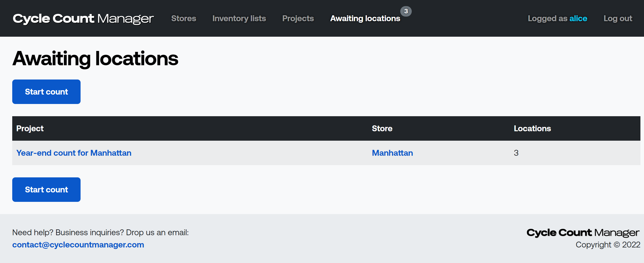Open Year-end count for Manhattan project
This screenshot has height=263, width=644.
tap(74, 153)
